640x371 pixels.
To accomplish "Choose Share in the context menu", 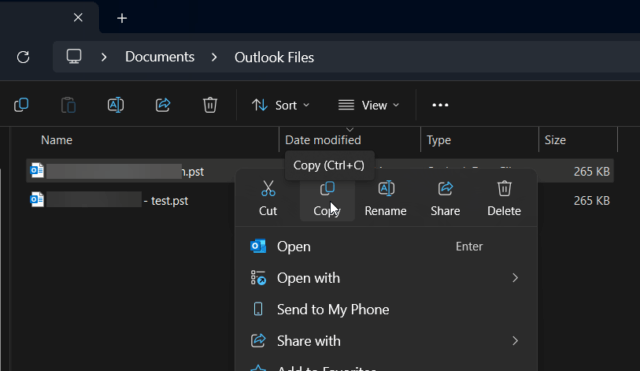I will pos(445,198).
